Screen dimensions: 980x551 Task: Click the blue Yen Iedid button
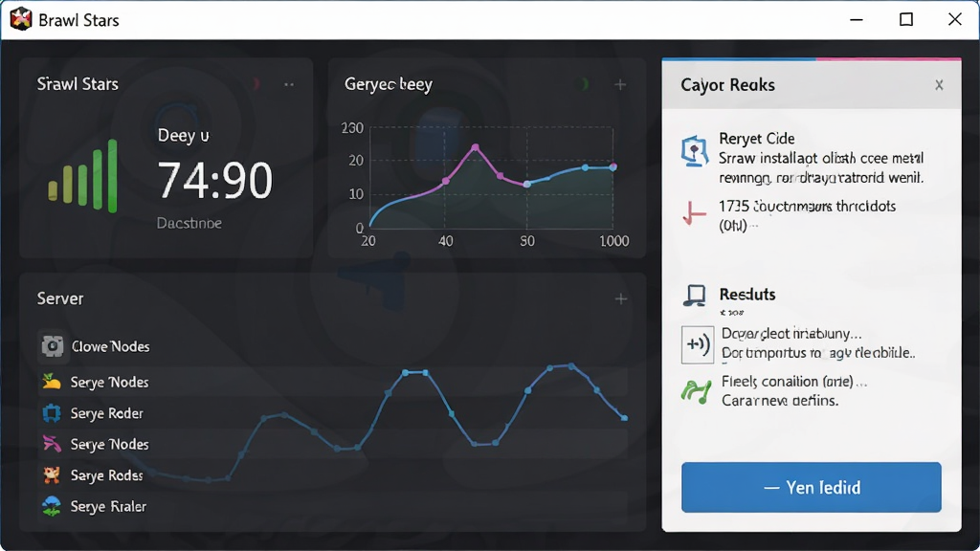pos(812,487)
